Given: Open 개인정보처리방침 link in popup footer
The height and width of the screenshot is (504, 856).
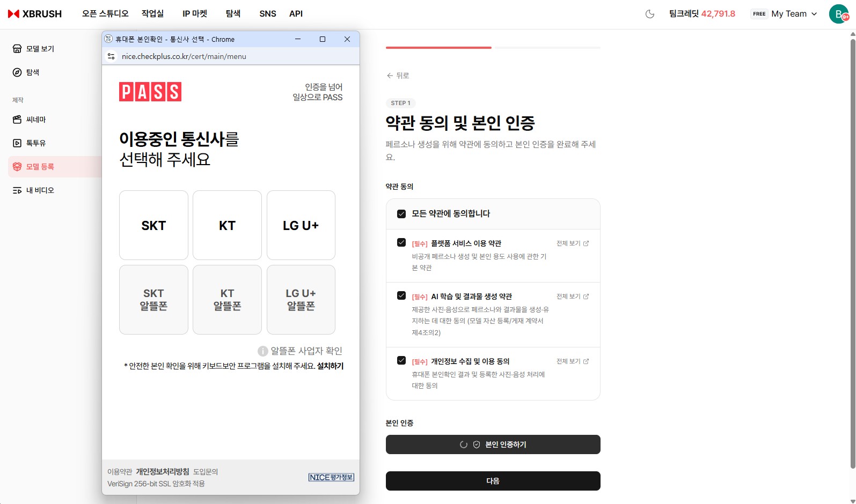Looking at the screenshot, I should pos(163,472).
